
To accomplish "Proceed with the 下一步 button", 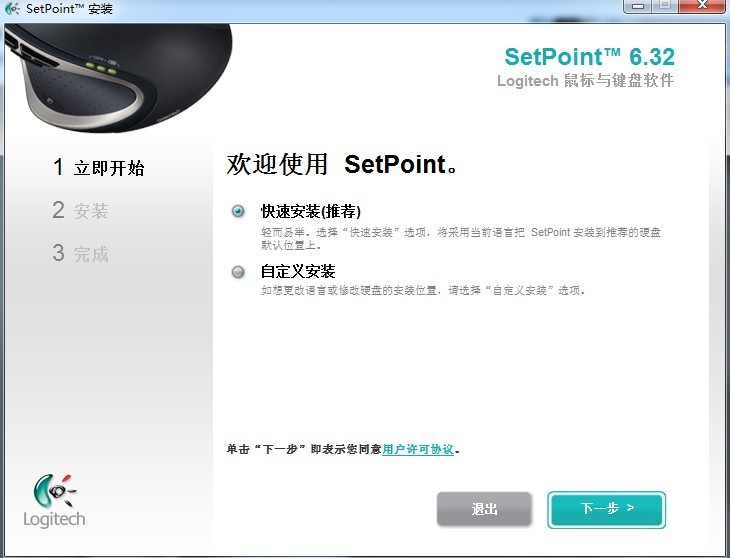I will (606, 509).
